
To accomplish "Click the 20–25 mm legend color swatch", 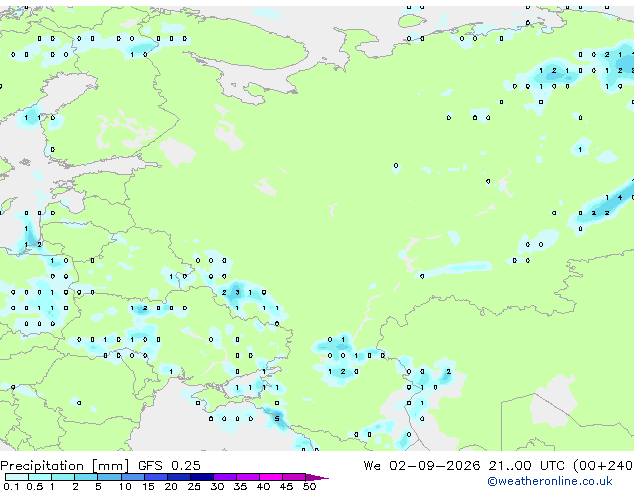I will click(179, 477).
